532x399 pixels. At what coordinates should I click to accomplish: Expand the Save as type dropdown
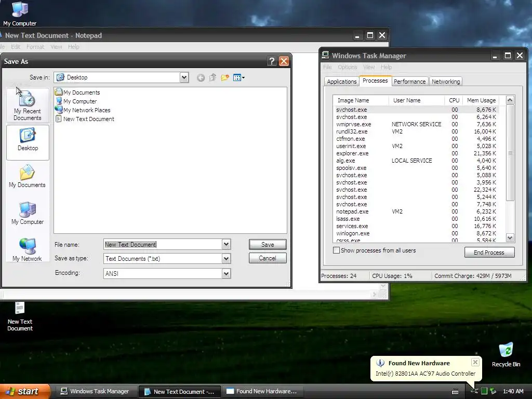(227, 259)
